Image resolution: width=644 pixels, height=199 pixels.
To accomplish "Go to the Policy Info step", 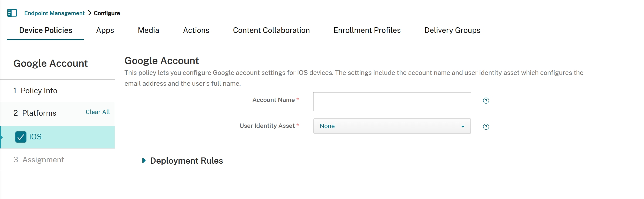I will 39,91.
